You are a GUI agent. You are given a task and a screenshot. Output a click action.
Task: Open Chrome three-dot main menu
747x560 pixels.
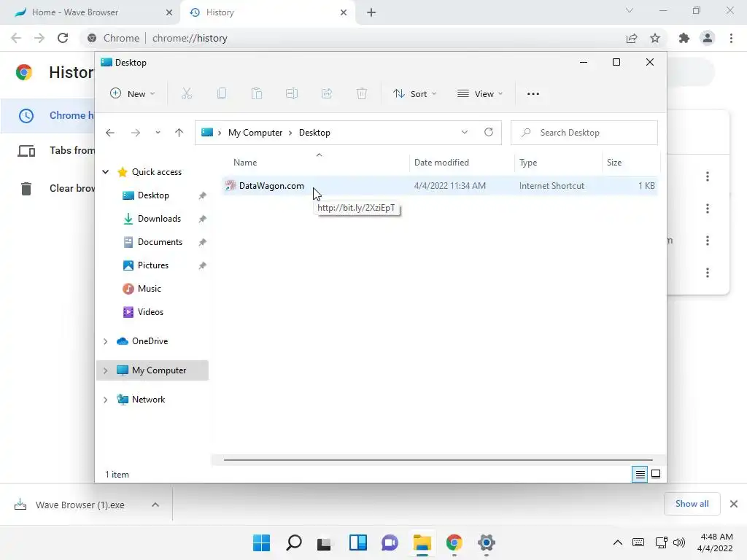[731, 38]
